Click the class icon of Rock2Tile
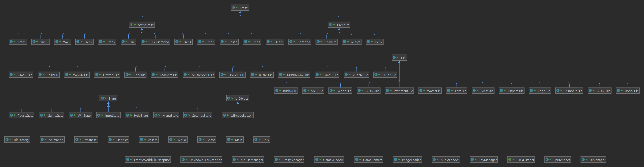The width and height of the screenshot is (644, 167). point(619,91)
